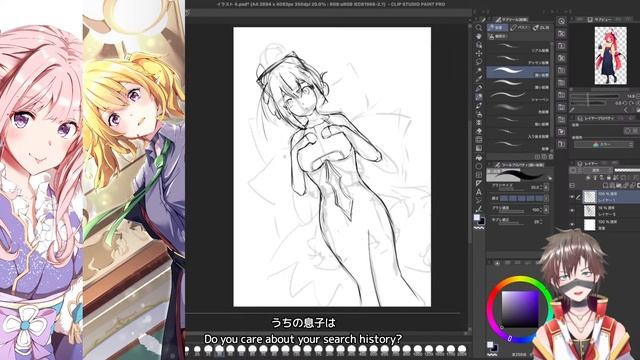The image size is (640, 360).
Task: Select the Brush tool
Action: (x=479, y=105)
